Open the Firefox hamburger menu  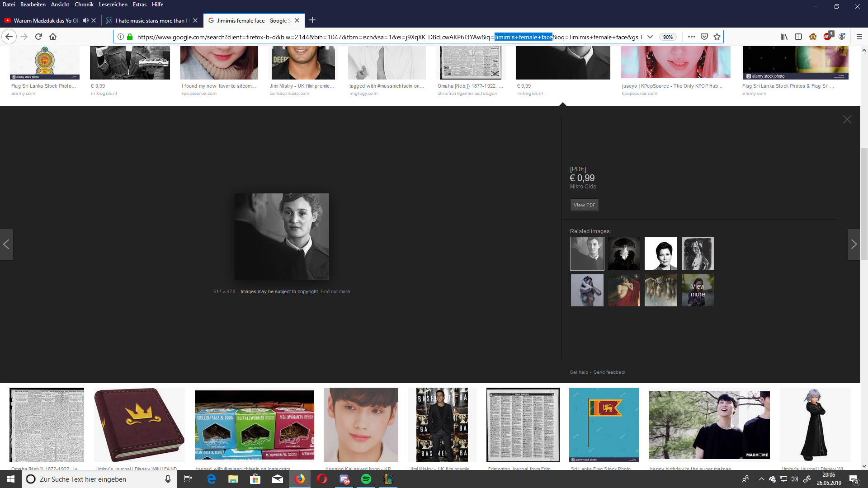[859, 37]
